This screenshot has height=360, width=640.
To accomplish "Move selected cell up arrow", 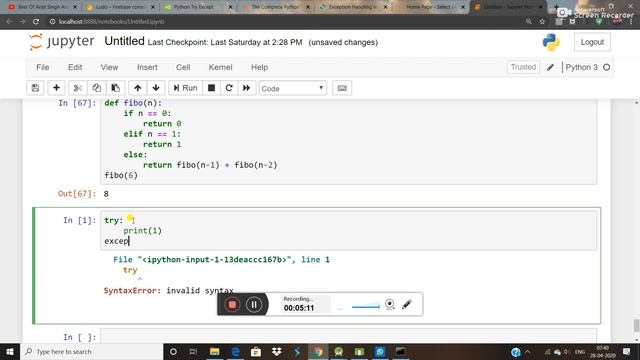I will click(138, 88).
